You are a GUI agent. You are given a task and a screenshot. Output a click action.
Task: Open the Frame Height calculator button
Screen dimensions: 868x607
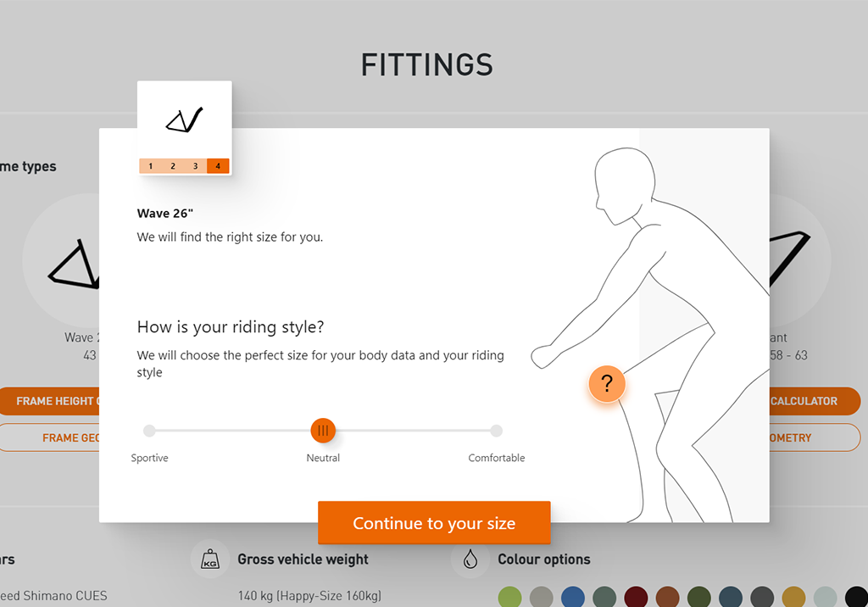(50, 401)
